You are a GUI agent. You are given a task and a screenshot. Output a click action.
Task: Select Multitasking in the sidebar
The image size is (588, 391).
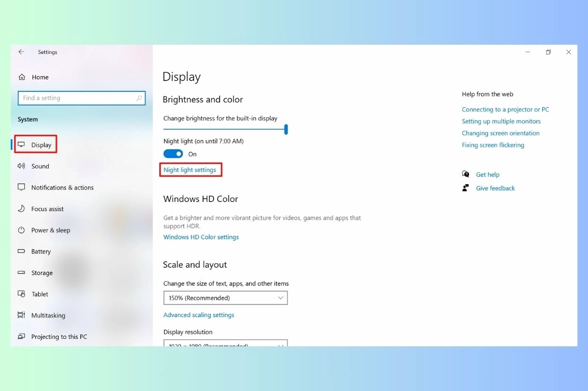click(48, 315)
